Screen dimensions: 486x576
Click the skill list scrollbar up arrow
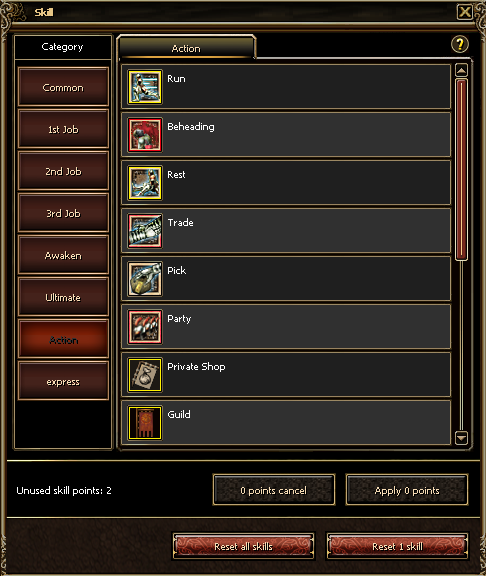point(461,70)
